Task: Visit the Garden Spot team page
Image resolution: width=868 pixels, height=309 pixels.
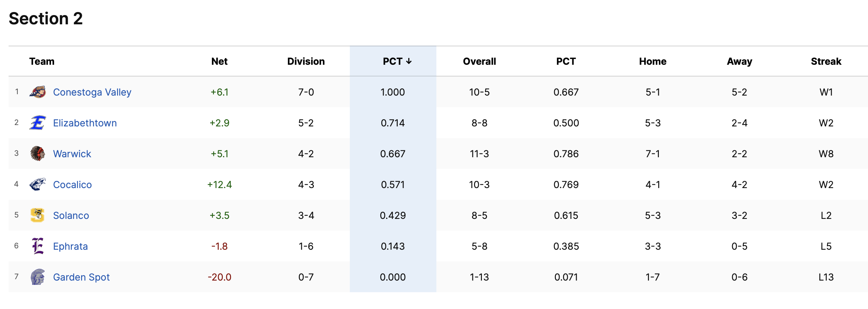Action: (x=81, y=277)
